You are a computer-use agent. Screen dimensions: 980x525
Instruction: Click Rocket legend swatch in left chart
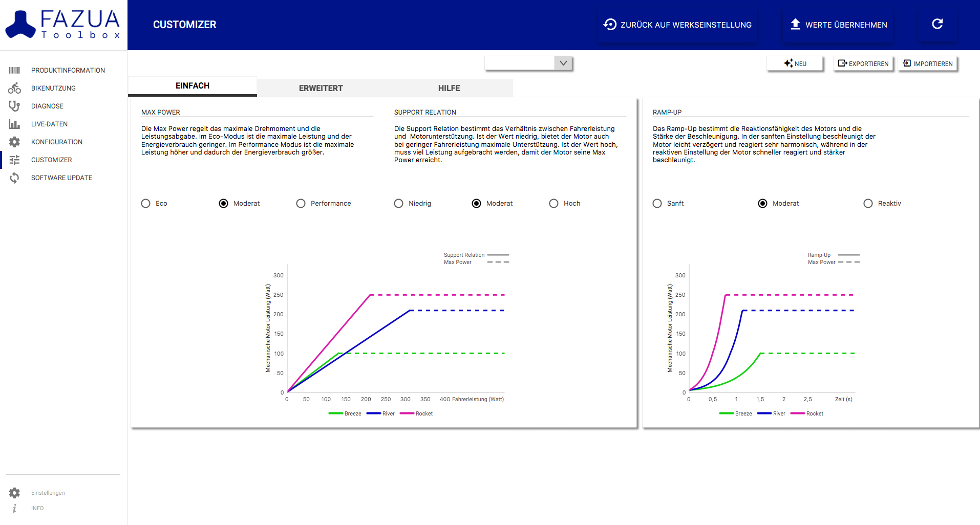point(407,413)
